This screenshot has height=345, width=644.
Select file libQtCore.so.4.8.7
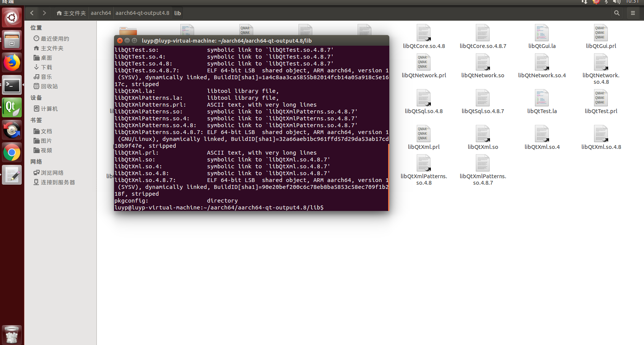(x=483, y=37)
